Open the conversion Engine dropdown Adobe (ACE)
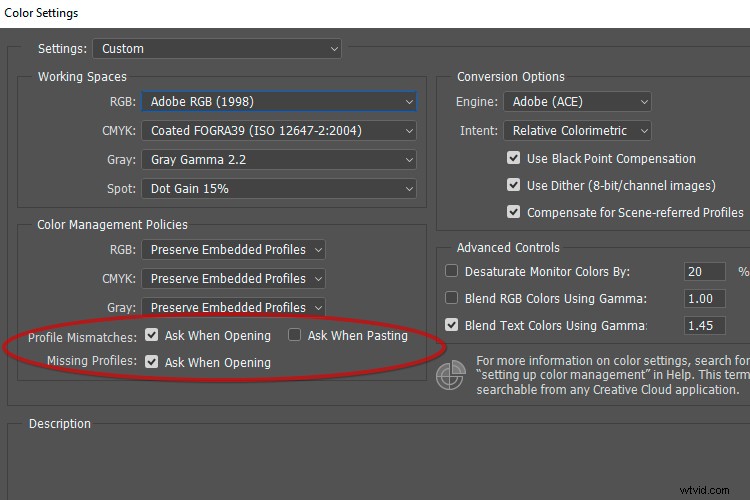This screenshot has height=500, width=750. pyautogui.click(x=577, y=101)
